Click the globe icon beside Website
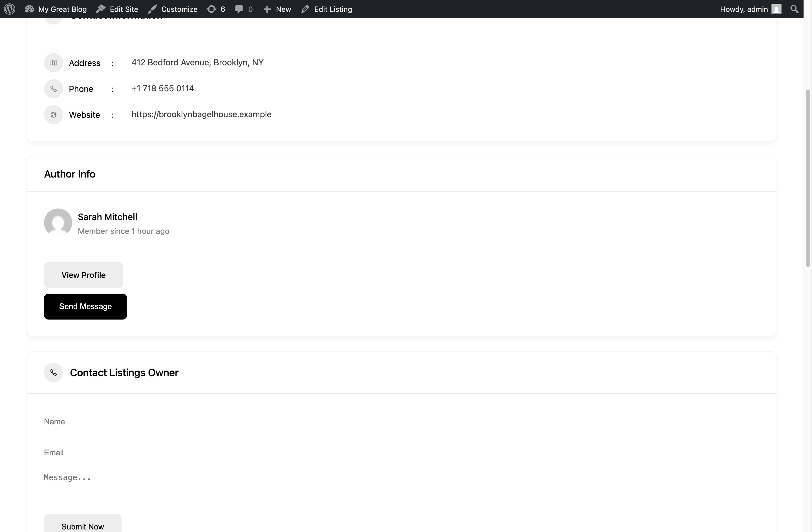The width and height of the screenshot is (812, 532). [54, 115]
